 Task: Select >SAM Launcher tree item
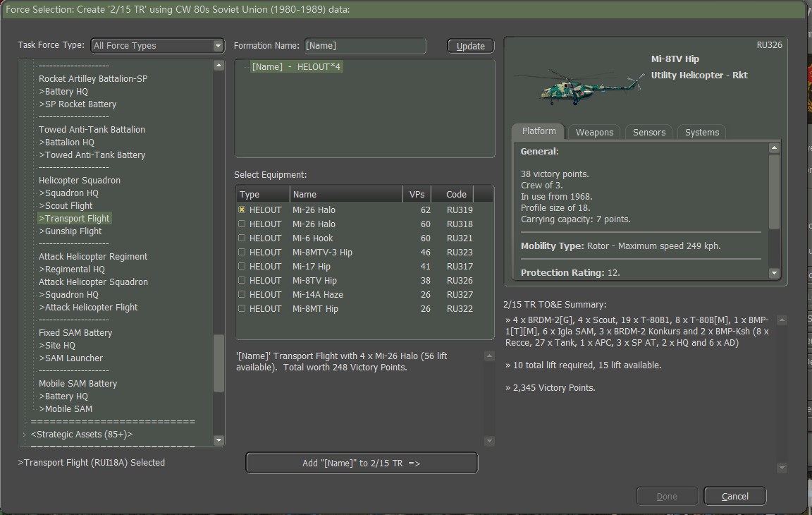(x=71, y=358)
